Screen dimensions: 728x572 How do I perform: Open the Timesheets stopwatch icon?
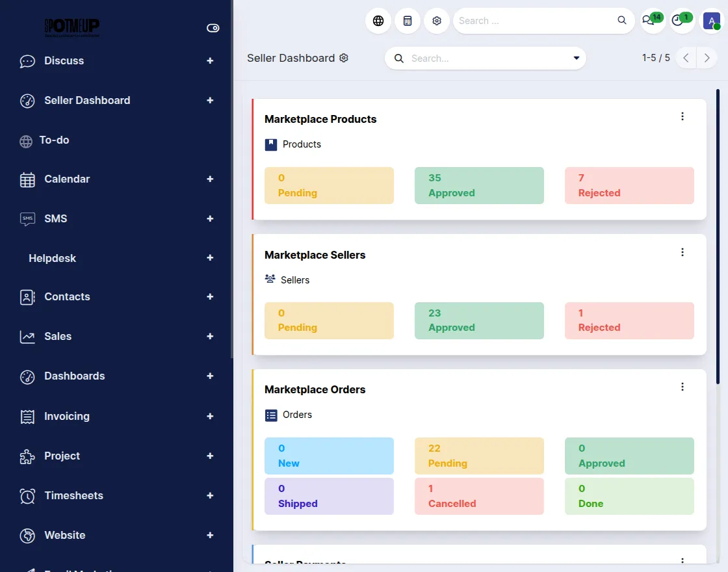[x=27, y=495]
